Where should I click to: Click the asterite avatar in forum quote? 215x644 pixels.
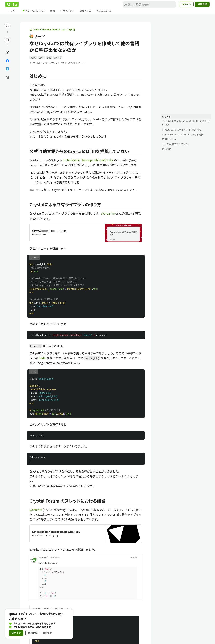tap(33, 560)
